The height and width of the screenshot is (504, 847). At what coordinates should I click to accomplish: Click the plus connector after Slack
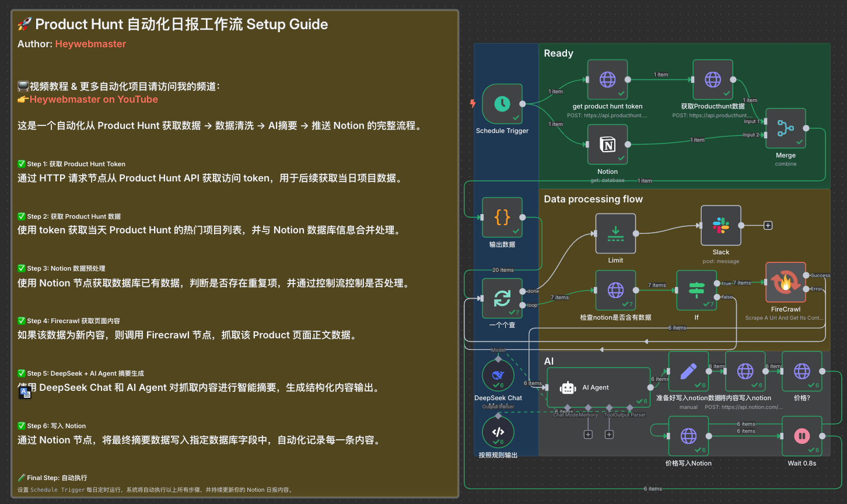coord(768,225)
